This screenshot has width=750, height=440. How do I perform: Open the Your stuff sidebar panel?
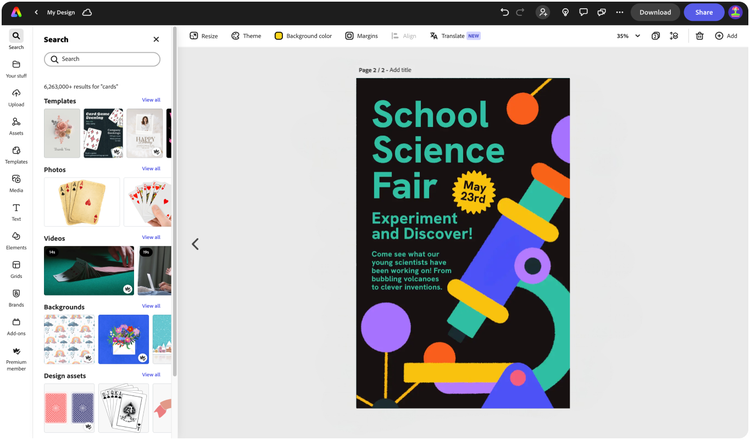pyautogui.click(x=16, y=68)
